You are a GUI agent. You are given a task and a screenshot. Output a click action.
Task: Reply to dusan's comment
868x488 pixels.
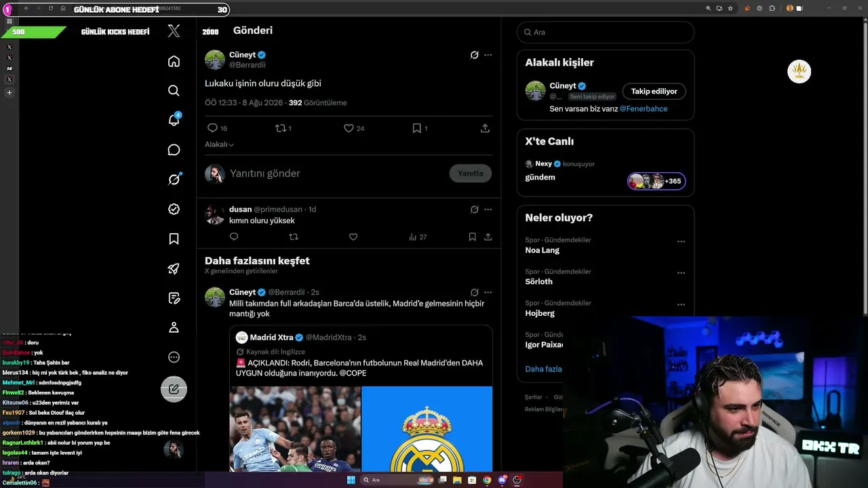coord(234,237)
